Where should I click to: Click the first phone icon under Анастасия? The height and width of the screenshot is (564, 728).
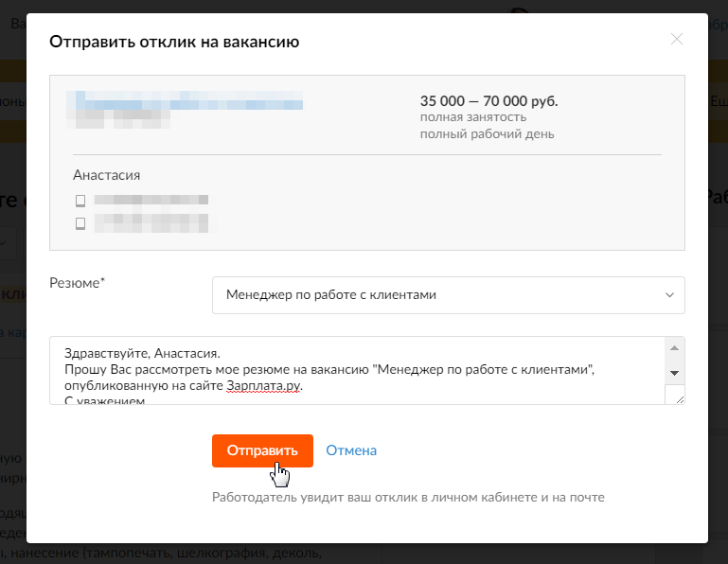(80, 201)
